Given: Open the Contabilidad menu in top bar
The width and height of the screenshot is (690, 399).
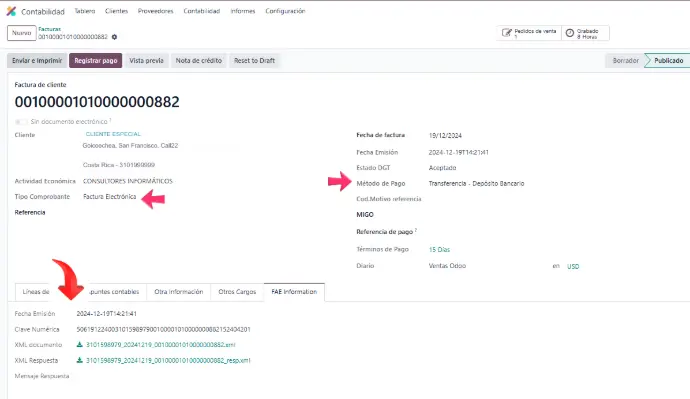Looking at the screenshot, I should click(202, 11).
